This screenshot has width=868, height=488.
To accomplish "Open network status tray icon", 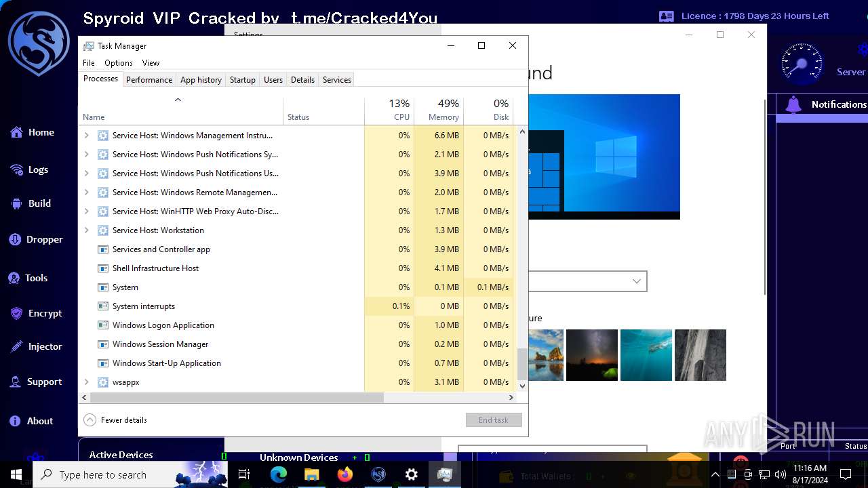I will coord(764,474).
